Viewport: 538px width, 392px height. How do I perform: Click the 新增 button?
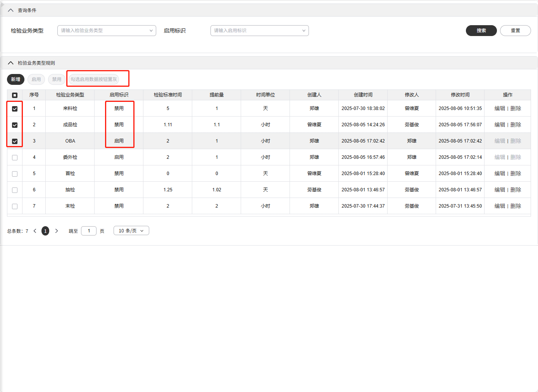16,79
